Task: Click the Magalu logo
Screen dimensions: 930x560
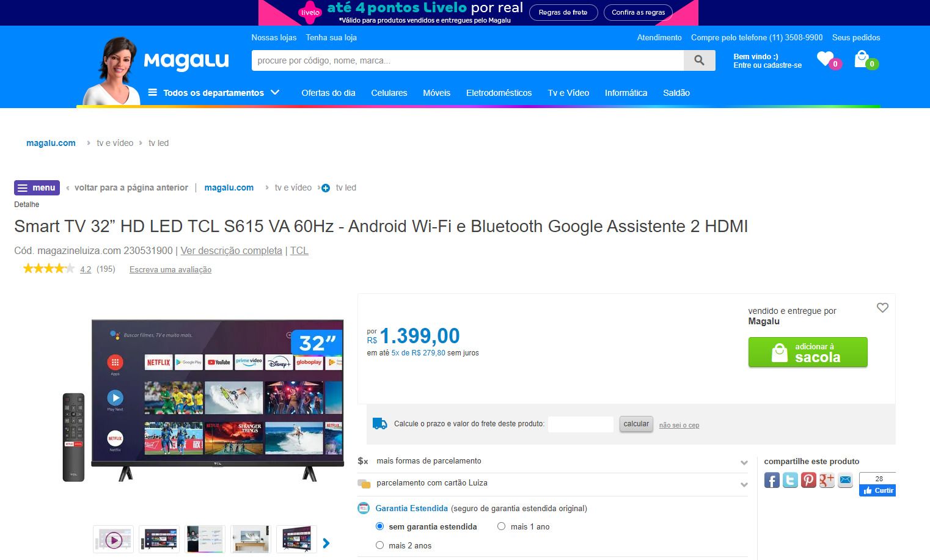Action: pyautogui.click(x=186, y=60)
